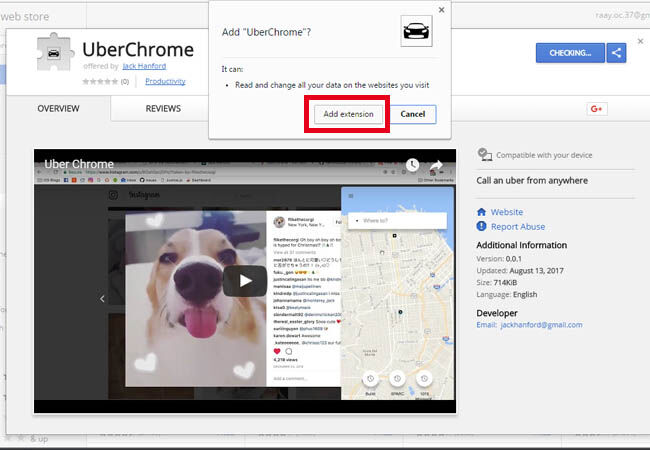650x450 pixels.
Task: Click the account email at top right
Action: coord(623,15)
